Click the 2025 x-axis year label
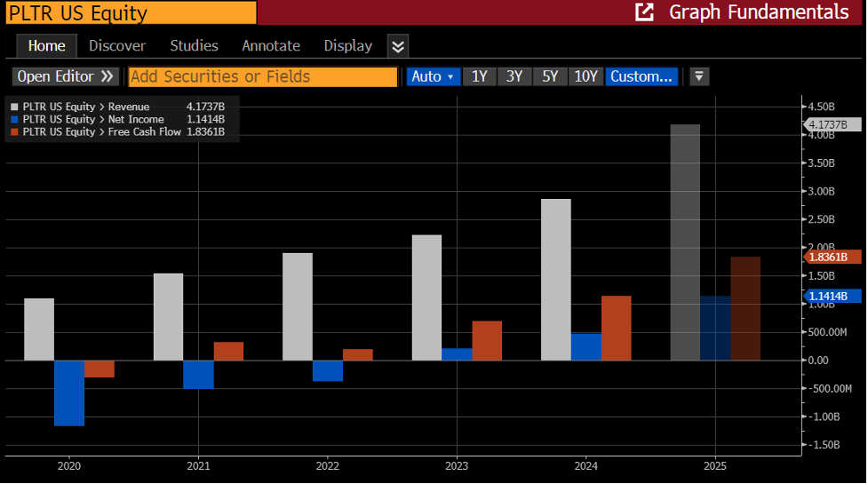The image size is (868, 484). tap(715, 465)
